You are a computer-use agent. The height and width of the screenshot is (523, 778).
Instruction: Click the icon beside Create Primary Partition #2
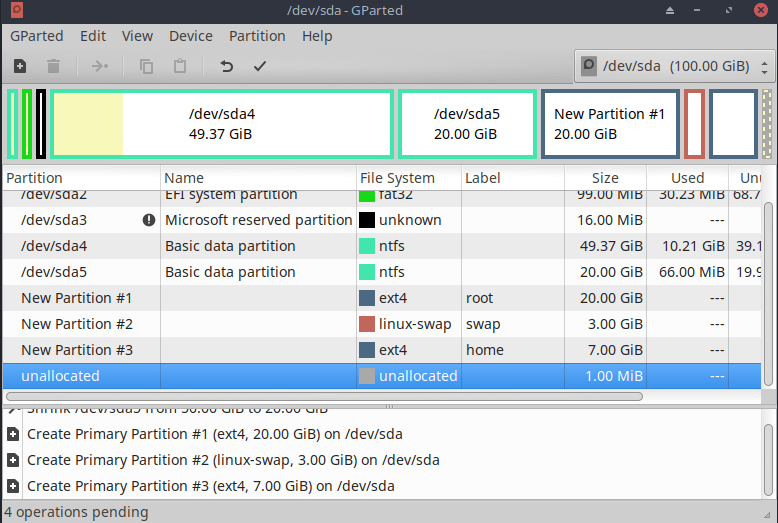pos(13,460)
